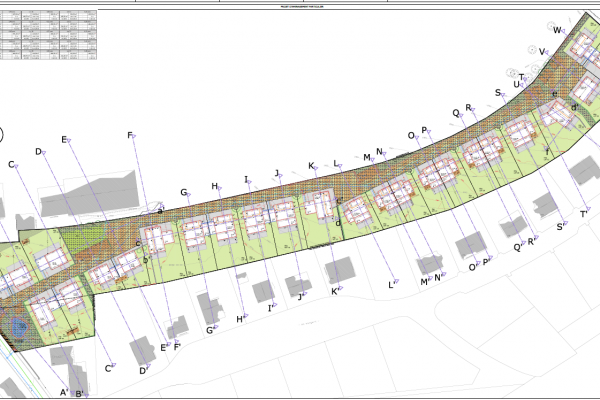
Task: Click the unprimed section label K
Action: [311, 166]
